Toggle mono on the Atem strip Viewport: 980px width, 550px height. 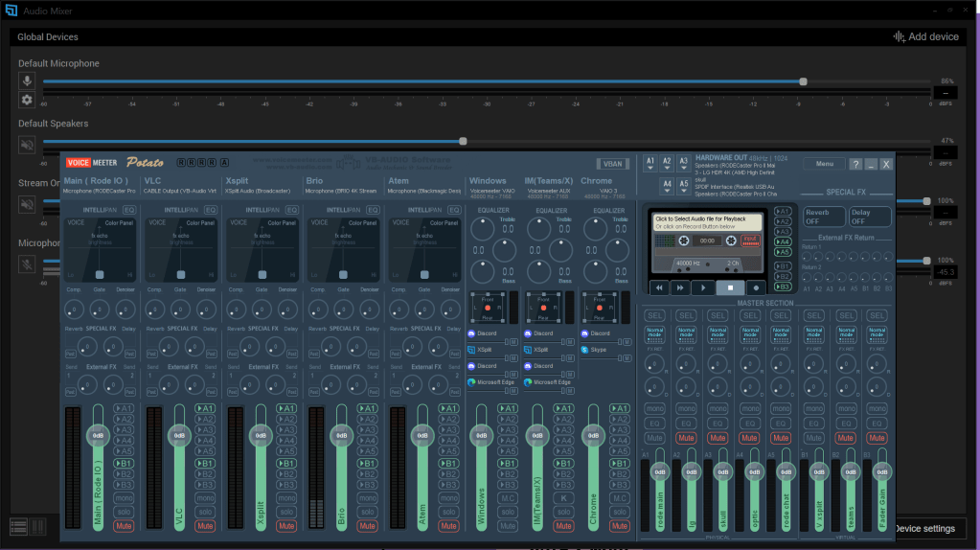click(x=448, y=498)
